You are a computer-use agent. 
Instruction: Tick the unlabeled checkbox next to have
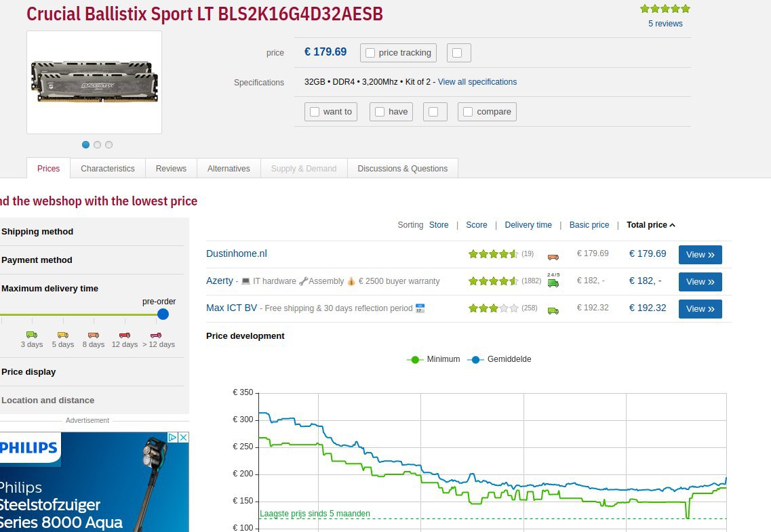(433, 112)
